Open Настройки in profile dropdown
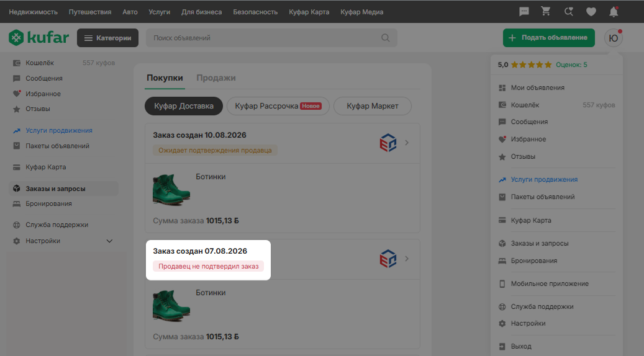This screenshot has width=644, height=356. click(x=528, y=324)
